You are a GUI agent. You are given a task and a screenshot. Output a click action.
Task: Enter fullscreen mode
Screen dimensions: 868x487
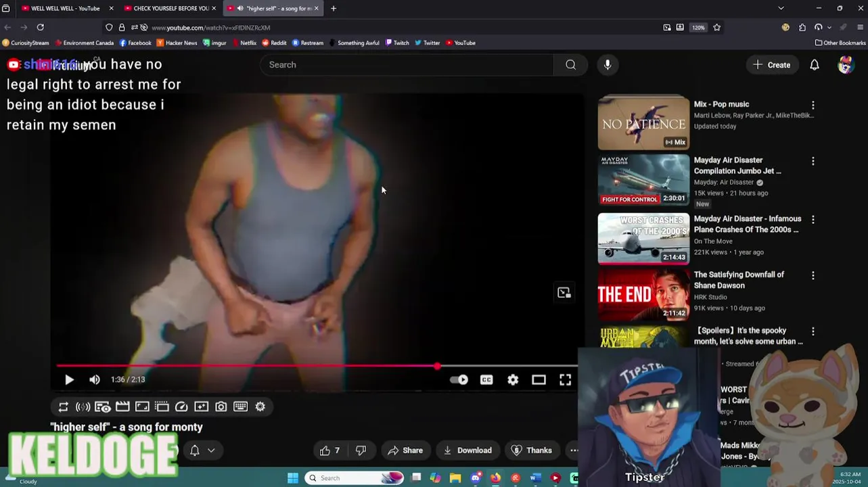[565, 379]
